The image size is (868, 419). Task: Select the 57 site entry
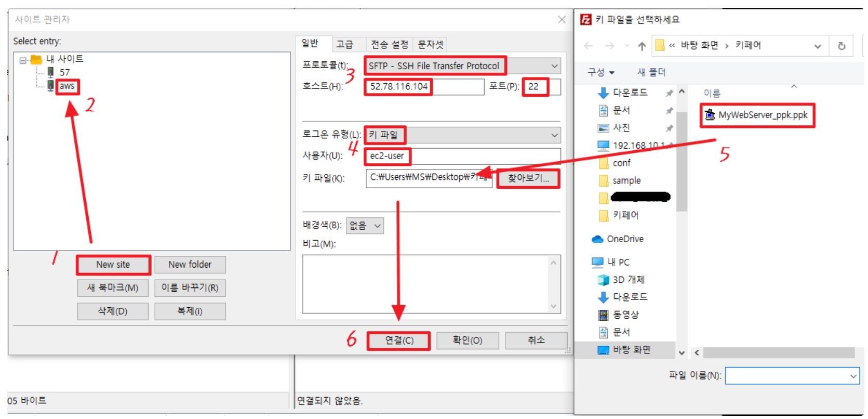point(64,72)
